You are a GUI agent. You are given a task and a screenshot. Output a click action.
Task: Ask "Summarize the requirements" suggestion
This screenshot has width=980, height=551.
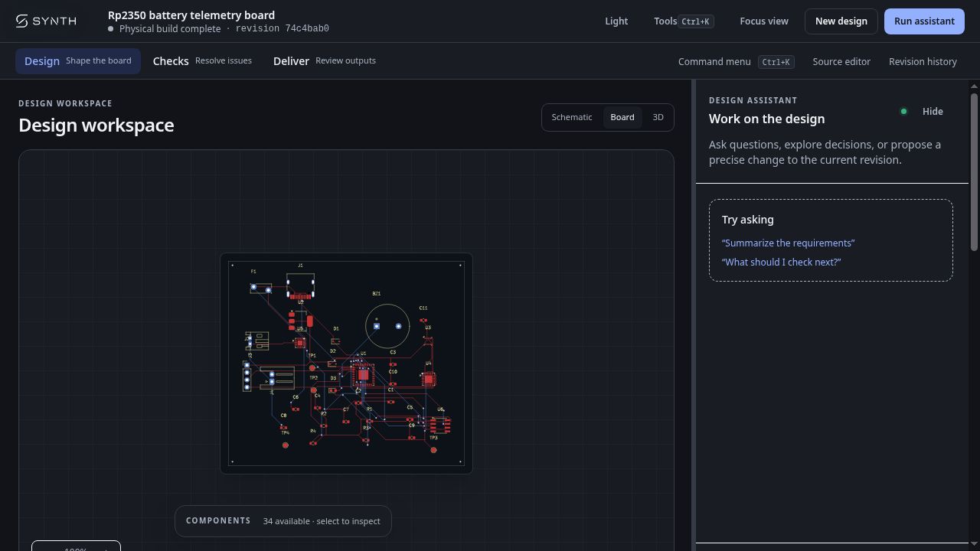[788, 243]
